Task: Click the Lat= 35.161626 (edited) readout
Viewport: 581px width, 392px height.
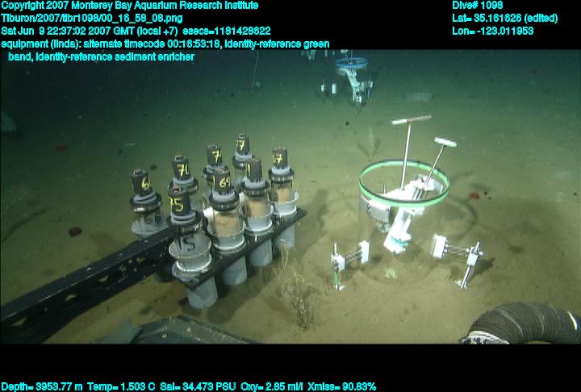Action: click(x=504, y=19)
